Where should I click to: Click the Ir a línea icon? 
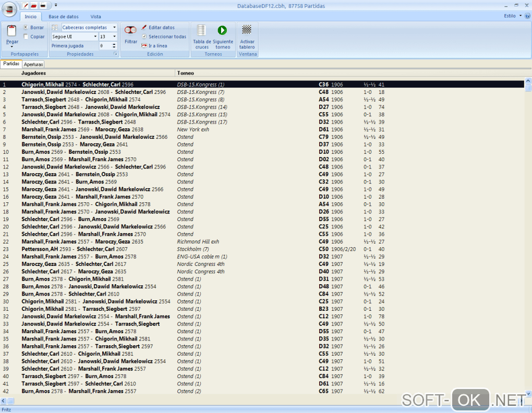(x=144, y=45)
